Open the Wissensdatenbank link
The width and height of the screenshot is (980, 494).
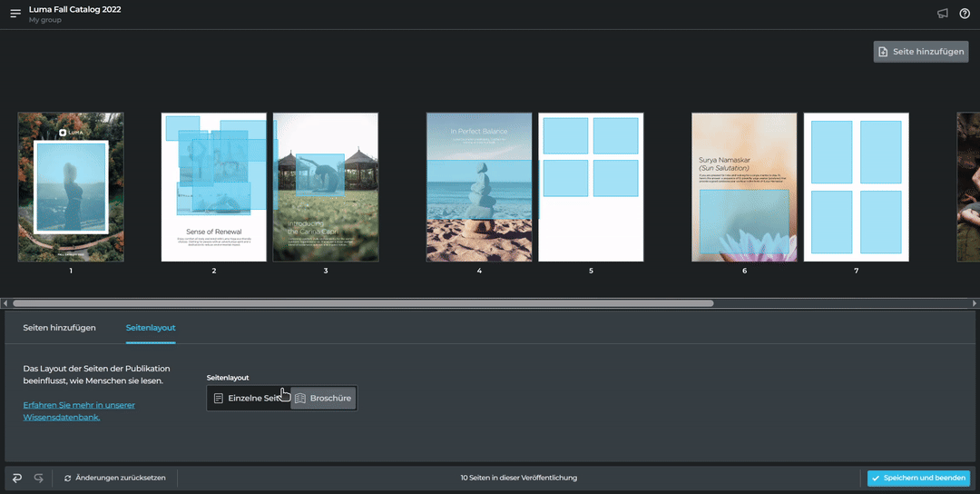point(78,410)
